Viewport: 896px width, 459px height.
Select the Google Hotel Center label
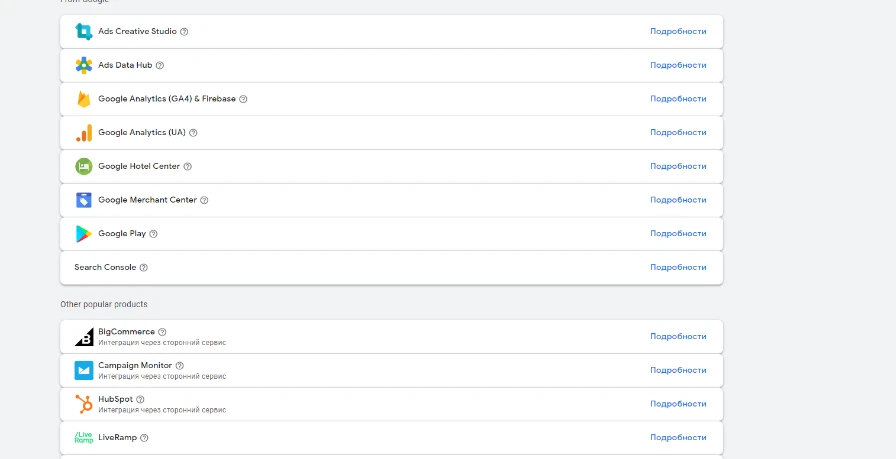coord(139,166)
